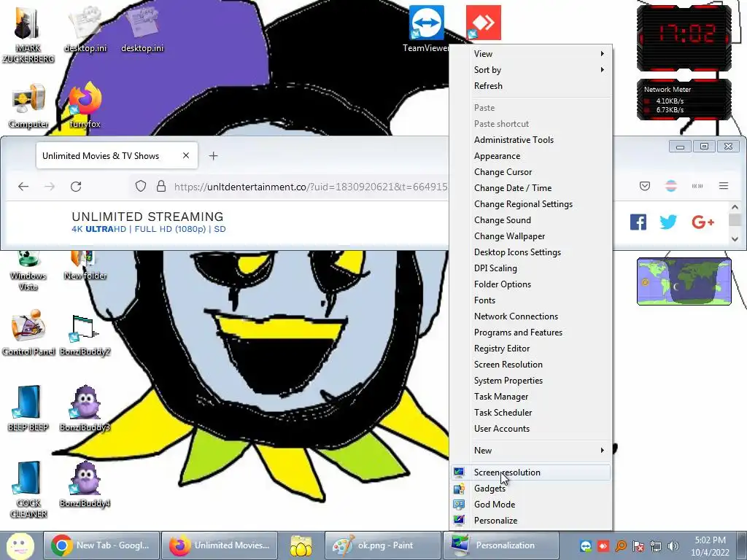This screenshot has width=747, height=560.
Task: Expand the New submenu
Action: (x=531, y=451)
